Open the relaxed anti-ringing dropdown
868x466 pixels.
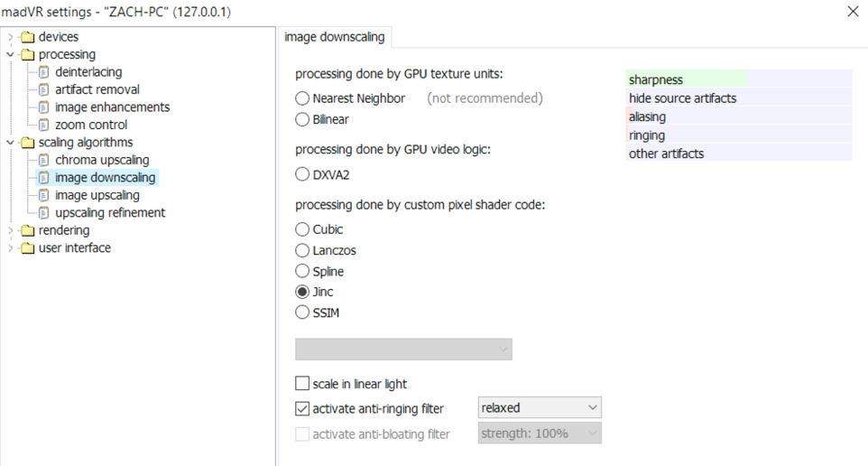point(539,408)
